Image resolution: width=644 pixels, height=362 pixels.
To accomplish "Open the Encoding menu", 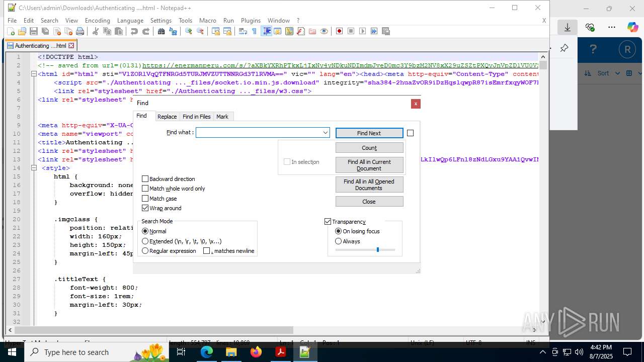I will point(98,21).
